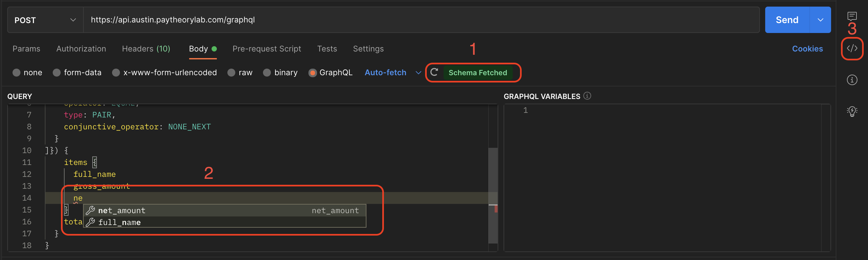Open the request info icon
This screenshot has height=260, width=868.
pos(852,80)
